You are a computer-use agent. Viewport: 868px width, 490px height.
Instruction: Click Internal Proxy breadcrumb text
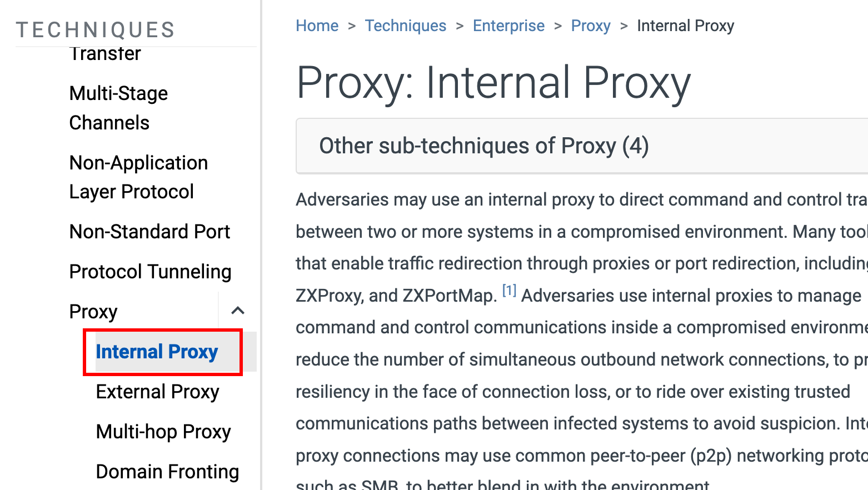pyautogui.click(x=685, y=26)
